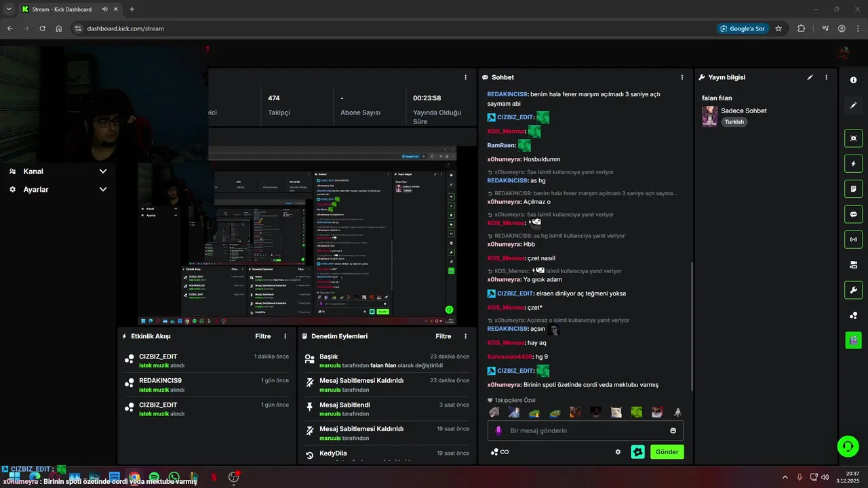Click the Sadece Sohbet category name

744,110
